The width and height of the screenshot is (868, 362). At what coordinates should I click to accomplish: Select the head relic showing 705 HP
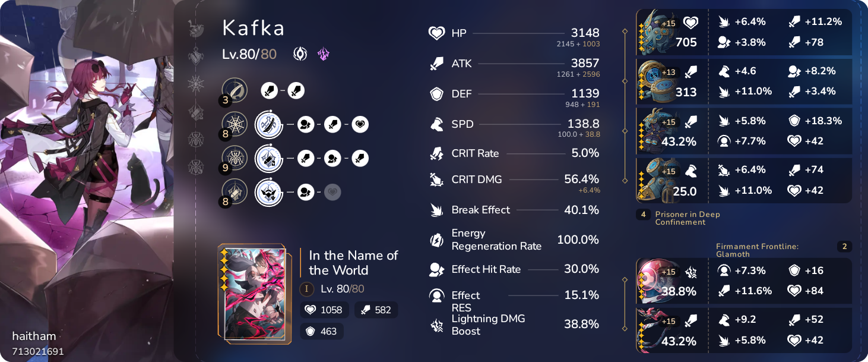pyautogui.click(x=671, y=32)
